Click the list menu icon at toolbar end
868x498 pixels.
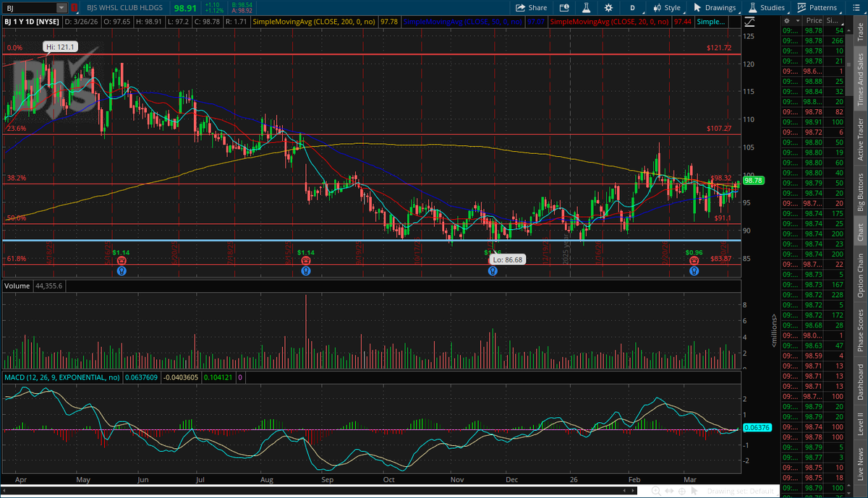(x=856, y=7)
